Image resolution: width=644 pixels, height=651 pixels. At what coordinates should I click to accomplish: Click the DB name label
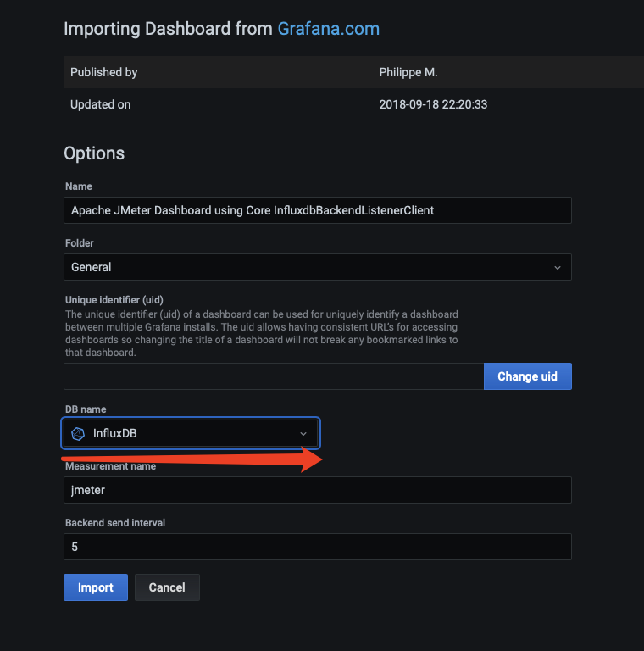[86, 409]
